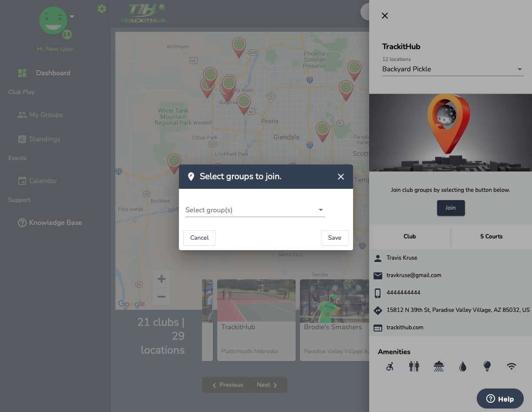Click the Knowledge Base question-mark icon
Image resolution: width=532 pixels, height=412 pixels.
22,222
